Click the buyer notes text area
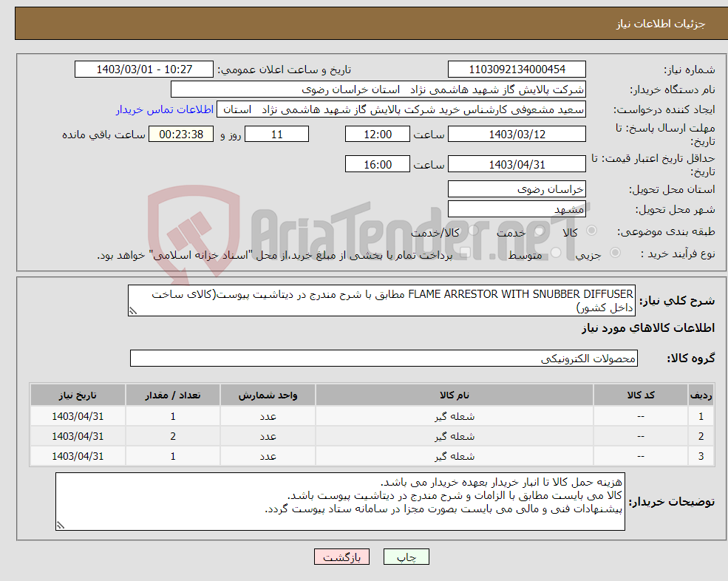 (x=340, y=502)
